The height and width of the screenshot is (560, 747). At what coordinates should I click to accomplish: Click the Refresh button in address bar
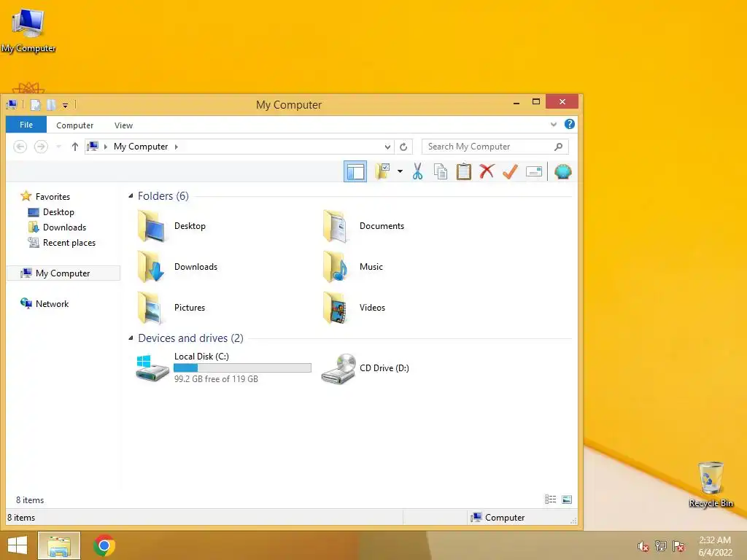(x=403, y=147)
